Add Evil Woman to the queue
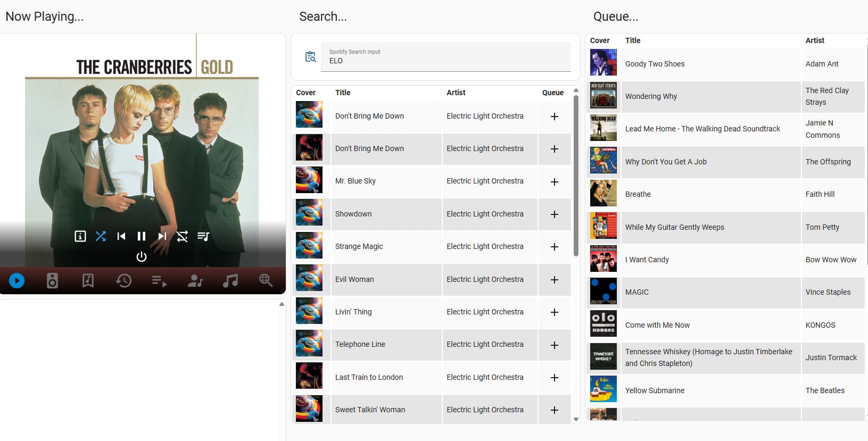Viewport: 868px width, 441px height. [555, 280]
